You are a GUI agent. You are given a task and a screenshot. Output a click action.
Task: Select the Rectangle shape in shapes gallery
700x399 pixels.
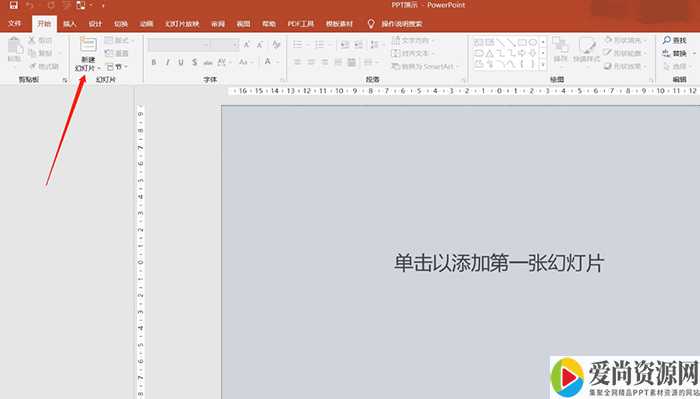click(x=522, y=42)
